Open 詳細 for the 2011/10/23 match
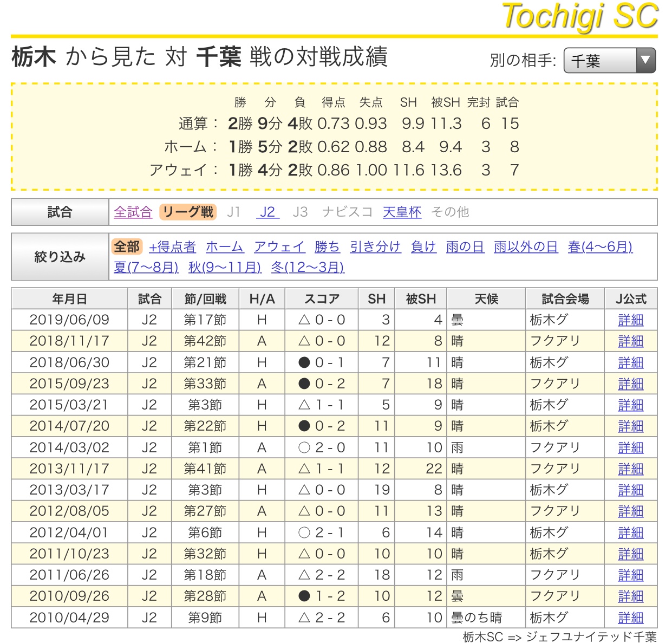Image resolution: width=672 pixels, height=643 pixels. pyautogui.click(x=631, y=554)
